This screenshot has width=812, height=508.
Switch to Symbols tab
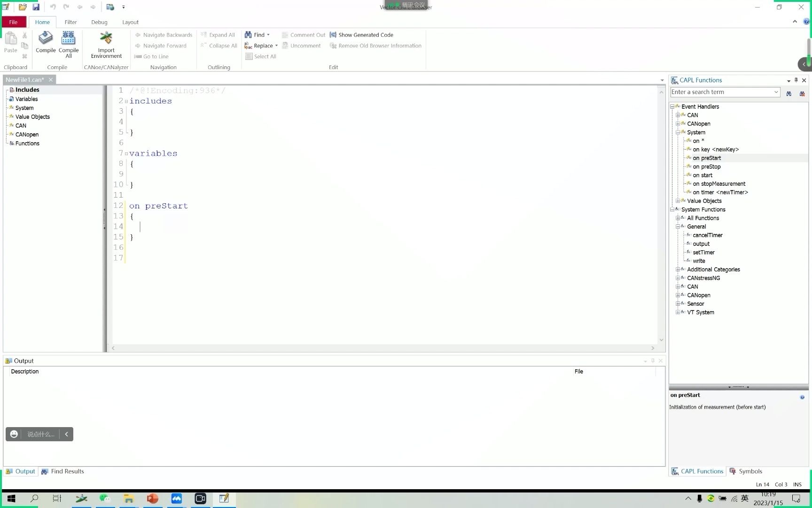[x=746, y=471]
